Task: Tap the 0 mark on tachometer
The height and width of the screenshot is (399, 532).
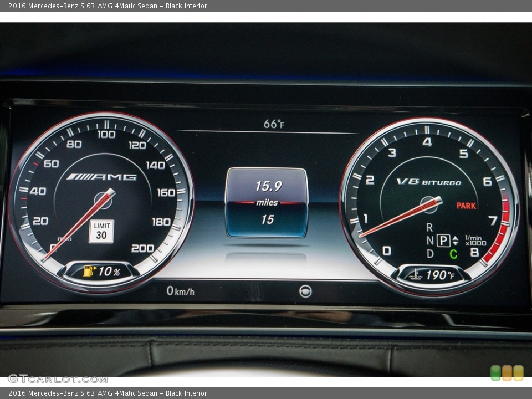Action: click(x=386, y=250)
